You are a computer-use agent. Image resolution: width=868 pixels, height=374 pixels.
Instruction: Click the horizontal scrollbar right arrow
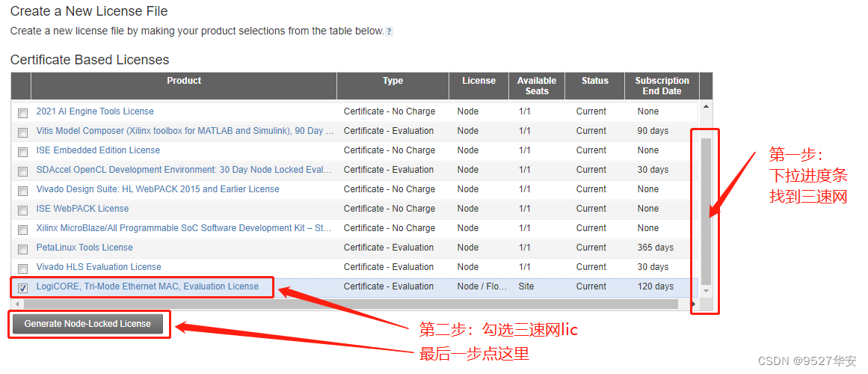point(693,304)
